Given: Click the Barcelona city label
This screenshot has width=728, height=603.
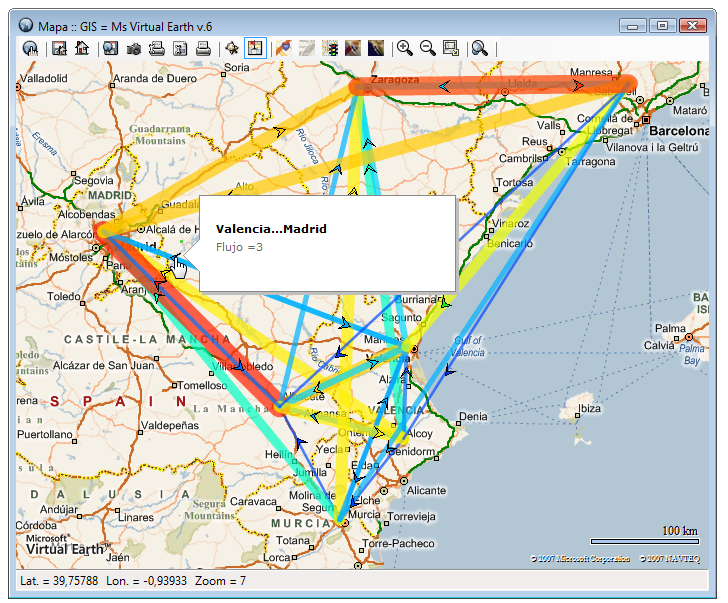Looking at the screenshot, I should (679, 131).
